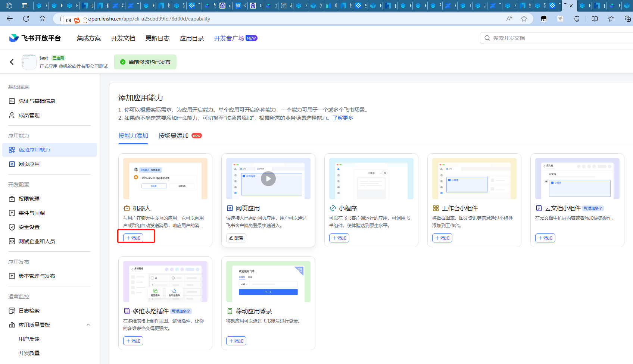Image resolution: width=633 pixels, height=364 pixels.
Task: Close the active browser tab
Action: [571, 6]
